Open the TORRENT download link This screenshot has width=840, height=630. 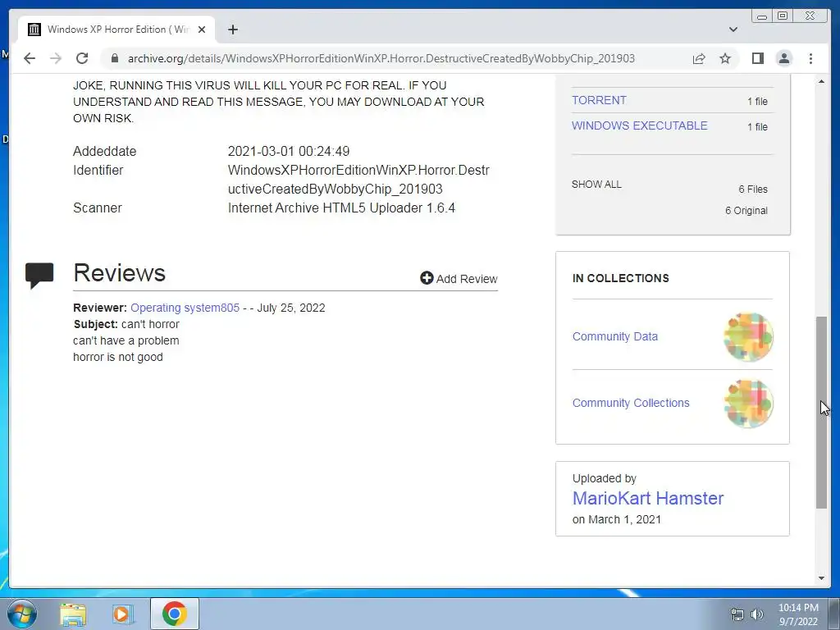point(599,100)
